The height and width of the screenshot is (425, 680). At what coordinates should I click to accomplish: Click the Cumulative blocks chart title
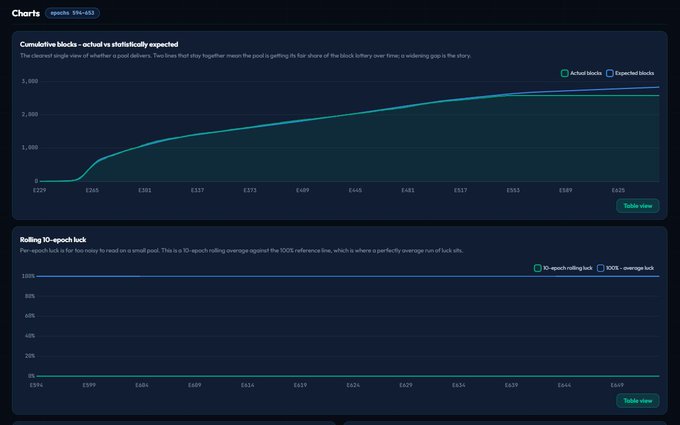coord(99,44)
